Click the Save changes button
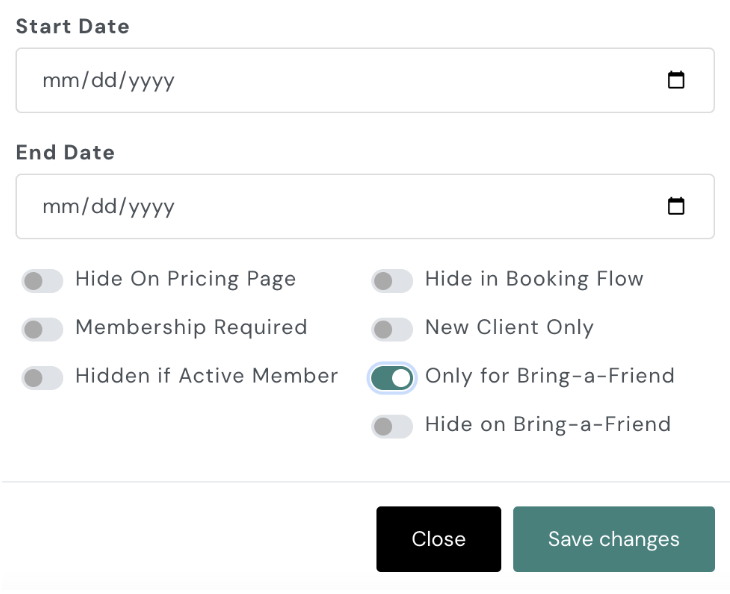The height and width of the screenshot is (594, 730). click(613, 539)
